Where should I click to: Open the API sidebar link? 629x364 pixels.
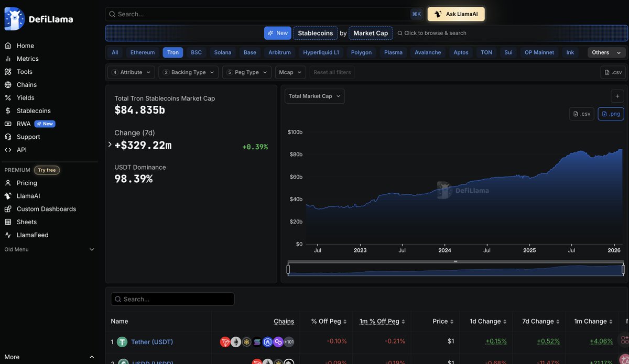point(21,150)
